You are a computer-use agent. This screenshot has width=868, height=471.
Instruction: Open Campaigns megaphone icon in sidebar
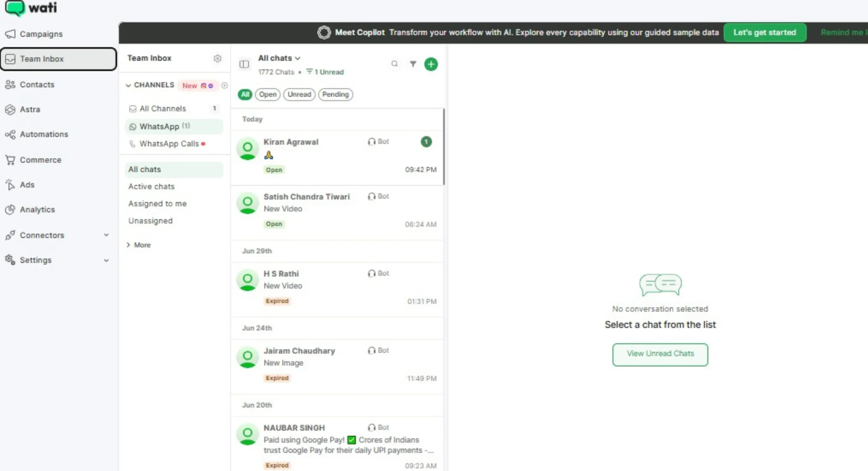[10, 34]
